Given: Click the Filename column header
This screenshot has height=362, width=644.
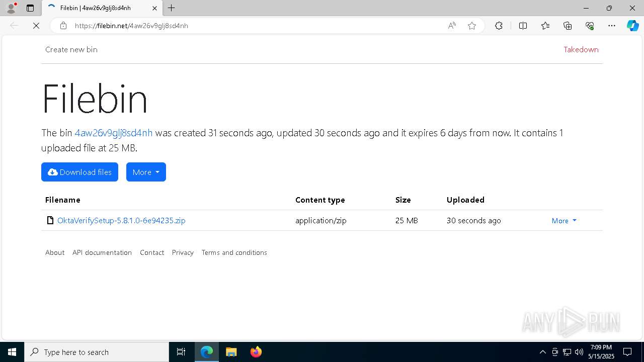Looking at the screenshot, I should click(x=63, y=200).
